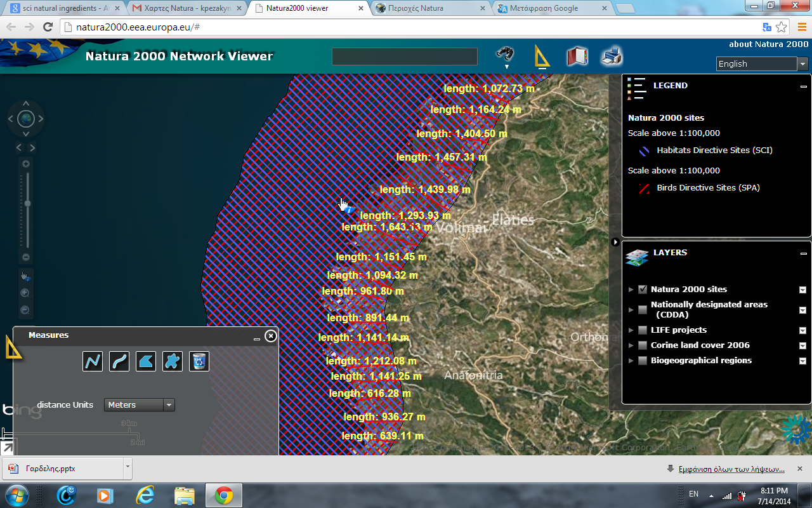Select the polygon area measure tool
The width and height of the screenshot is (812, 508).
(146, 361)
